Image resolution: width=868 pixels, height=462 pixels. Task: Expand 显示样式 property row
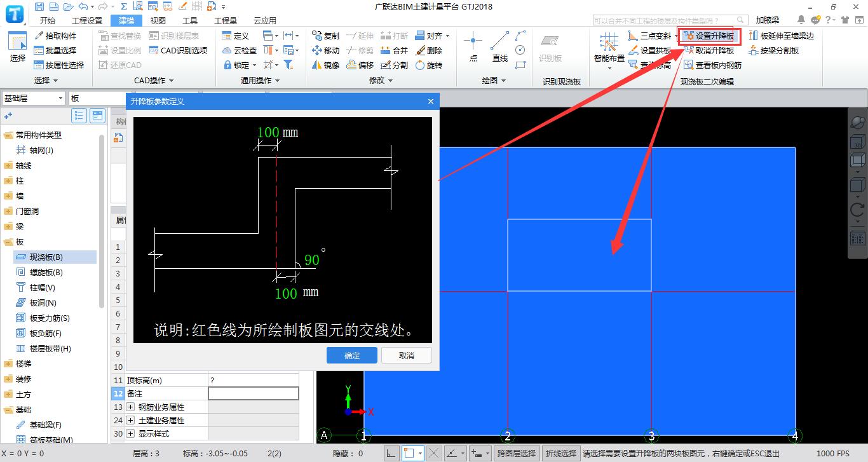click(x=131, y=433)
